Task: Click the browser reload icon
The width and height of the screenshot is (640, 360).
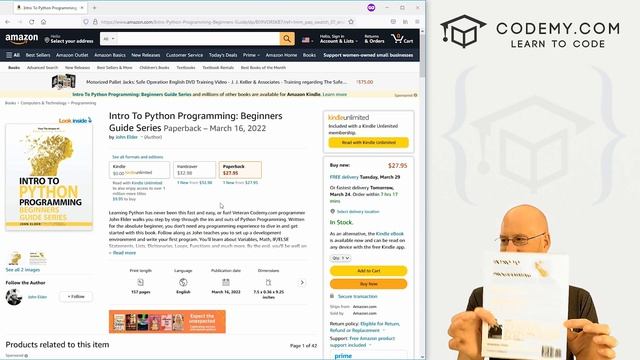Action: pos(31,22)
